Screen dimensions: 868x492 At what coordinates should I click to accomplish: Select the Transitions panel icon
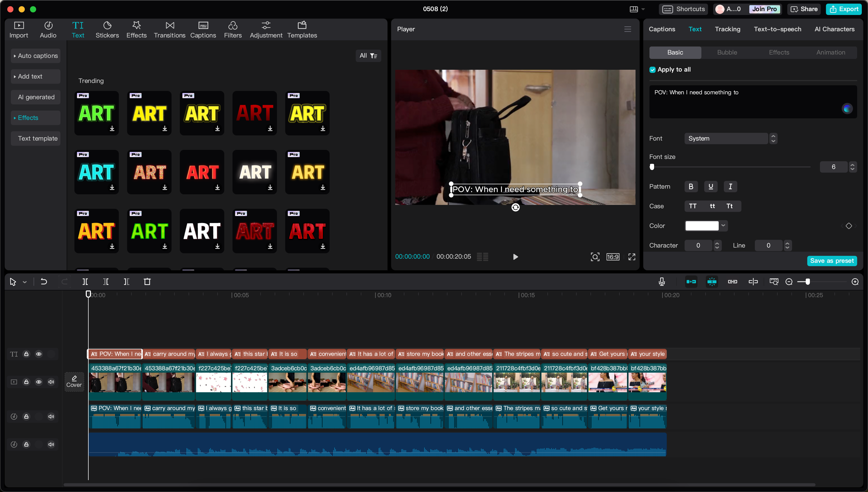pos(169,29)
